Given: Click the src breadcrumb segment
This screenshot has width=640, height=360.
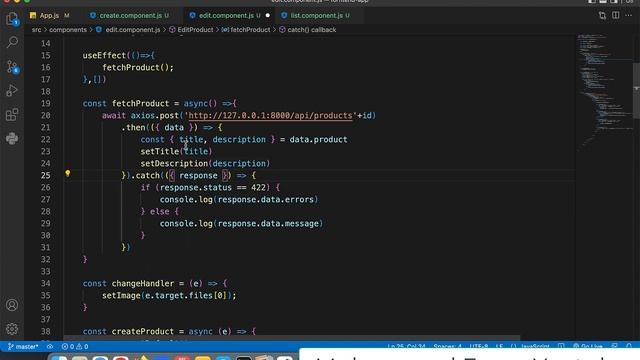Looking at the screenshot, I should coord(36,30).
